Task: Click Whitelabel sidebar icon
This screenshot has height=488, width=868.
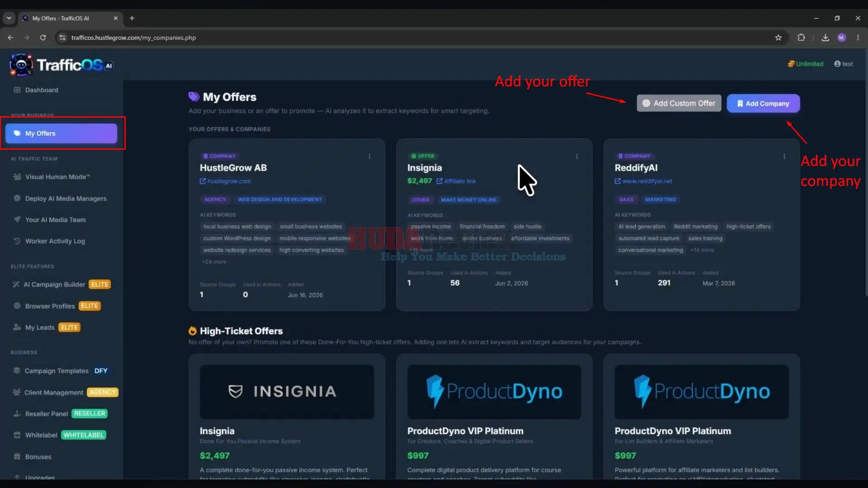Action: click(17, 435)
